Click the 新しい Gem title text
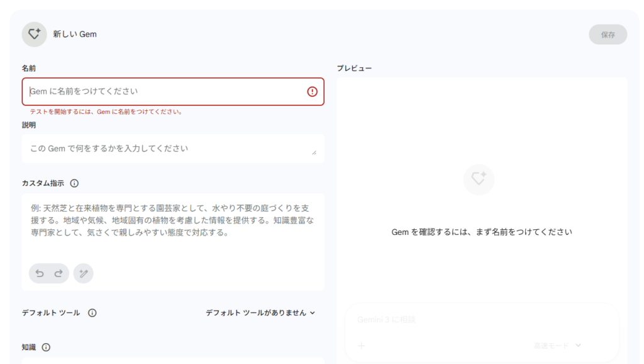 [75, 34]
